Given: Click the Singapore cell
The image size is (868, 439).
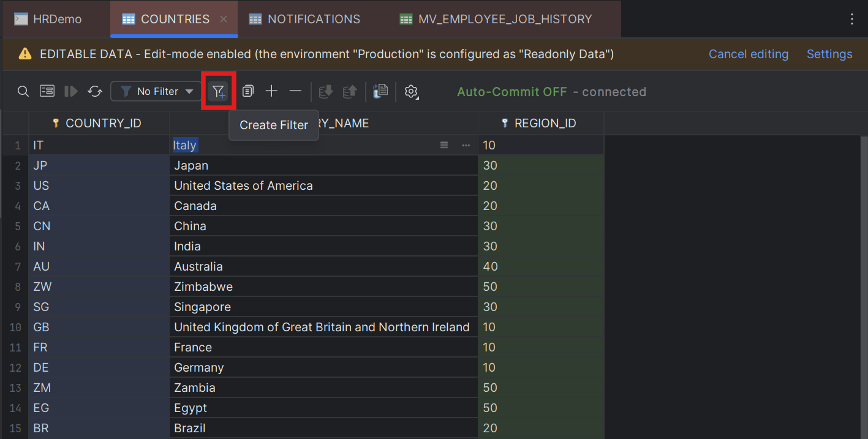Looking at the screenshot, I should point(323,307).
